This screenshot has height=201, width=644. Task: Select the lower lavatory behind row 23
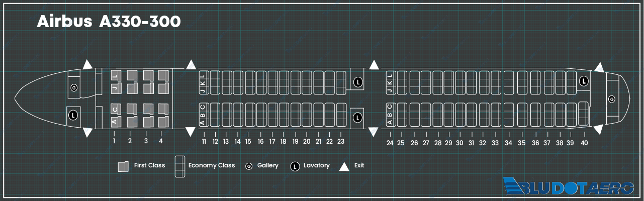click(357, 118)
